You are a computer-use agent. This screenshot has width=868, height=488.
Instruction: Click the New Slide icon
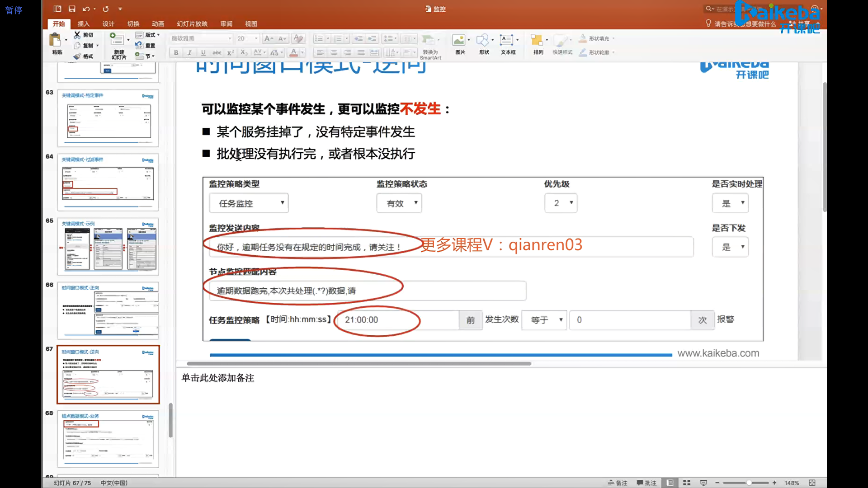[x=117, y=40]
